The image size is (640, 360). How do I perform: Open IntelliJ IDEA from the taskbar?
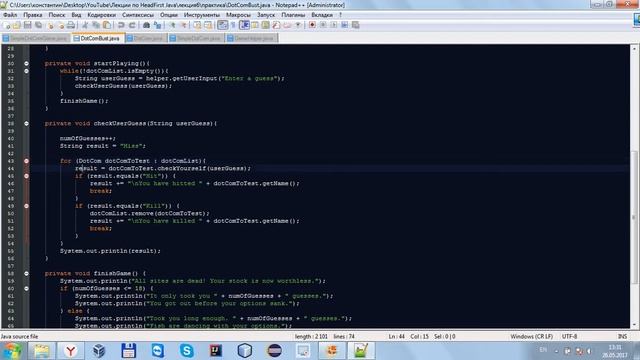point(216,351)
